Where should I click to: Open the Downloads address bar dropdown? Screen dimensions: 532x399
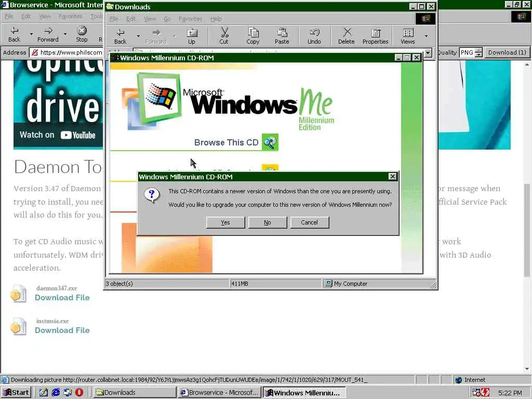[428, 52]
